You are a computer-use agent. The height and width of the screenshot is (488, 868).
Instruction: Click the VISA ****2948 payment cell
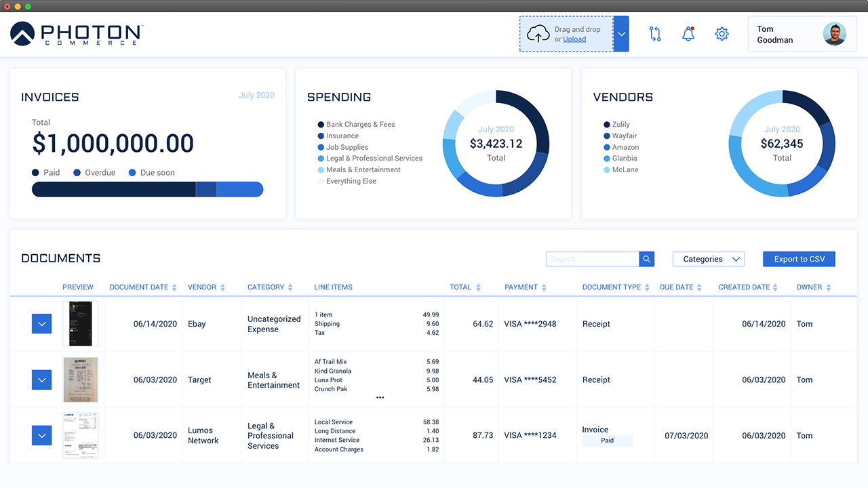[x=530, y=324]
